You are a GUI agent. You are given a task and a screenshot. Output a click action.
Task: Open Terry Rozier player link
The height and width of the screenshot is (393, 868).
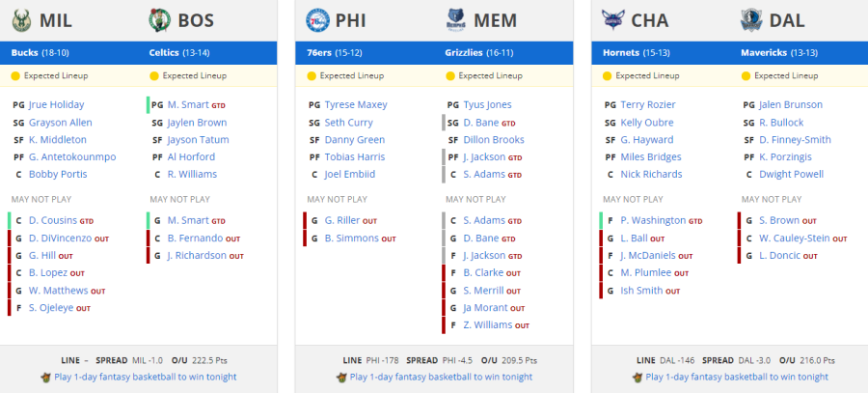pos(648,104)
